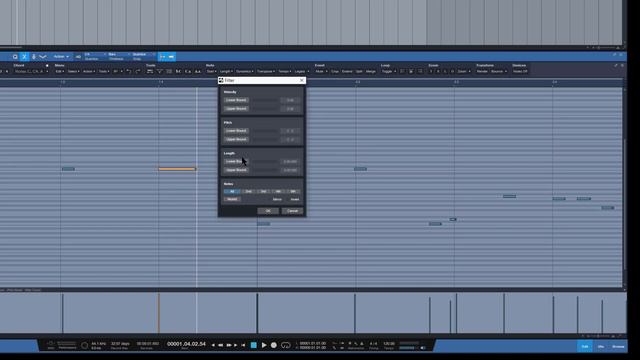The height and width of the screenshot is (360, 640).
Task: Select the 4th notes option in Filter
Action: [278, 191]
